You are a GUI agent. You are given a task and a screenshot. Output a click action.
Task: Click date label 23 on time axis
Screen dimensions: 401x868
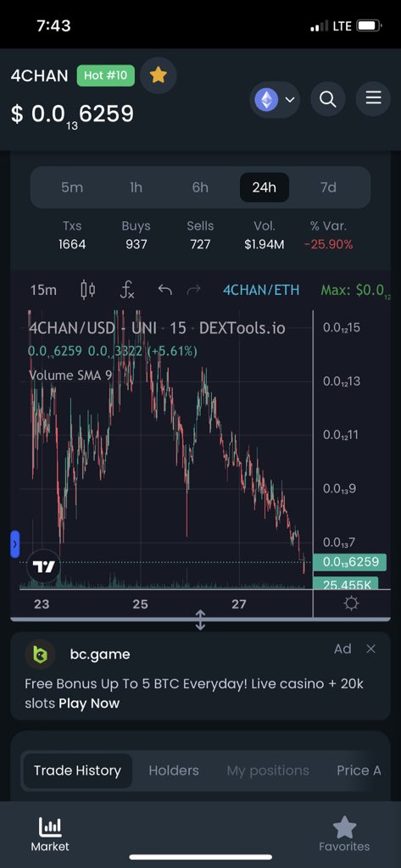tap(42, 604)
